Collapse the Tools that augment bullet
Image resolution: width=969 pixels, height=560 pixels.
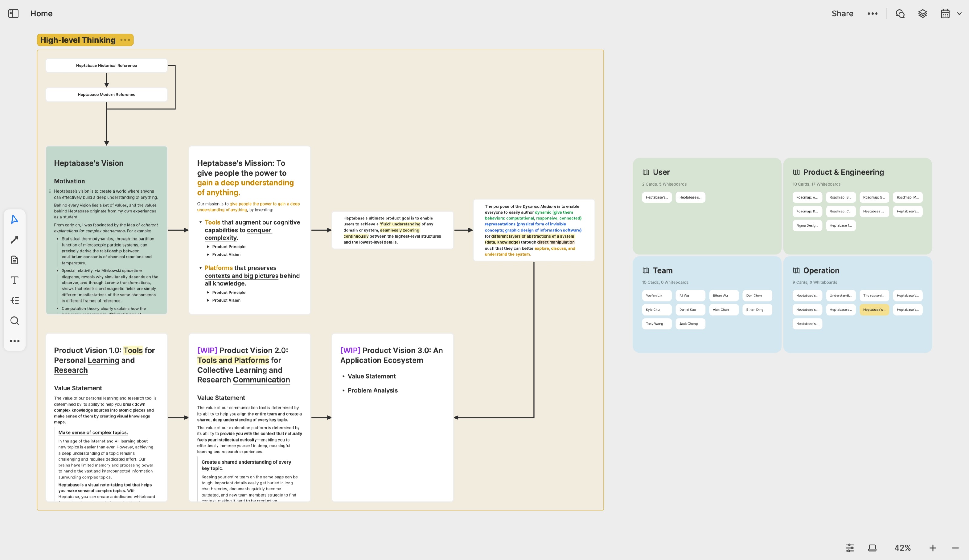coord(200,222)
